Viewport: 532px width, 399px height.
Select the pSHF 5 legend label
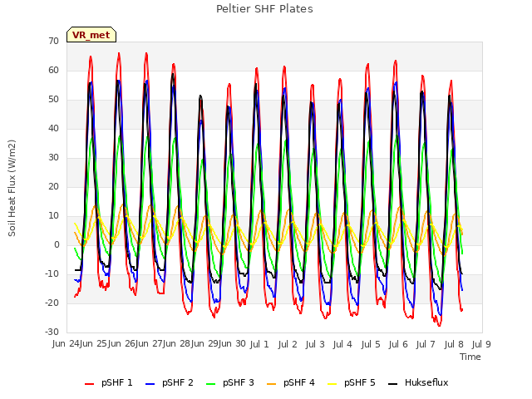point(360,382)
